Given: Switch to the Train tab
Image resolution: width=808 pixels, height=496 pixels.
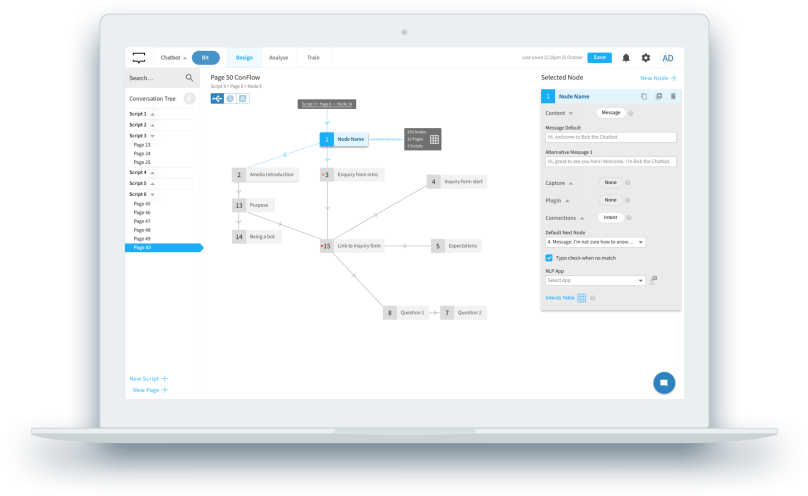Looking at the screenshot, I should click(x=313, y=58).
